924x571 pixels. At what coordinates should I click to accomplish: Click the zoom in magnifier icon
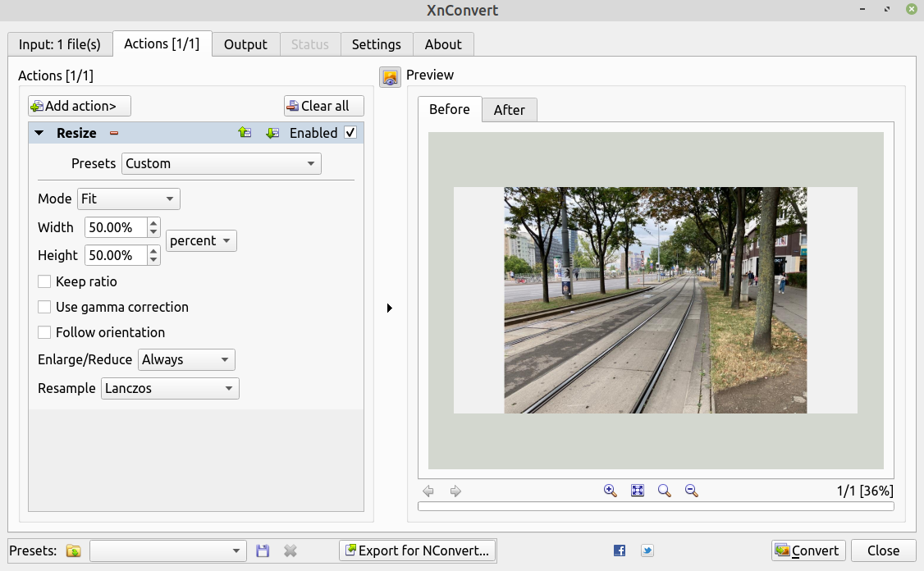pos(610,491)
